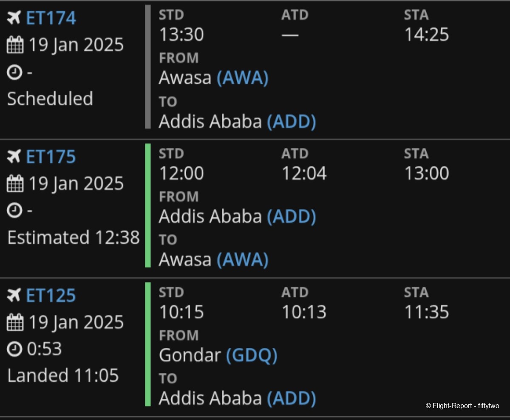Open flight number ET174 link
Image resolution: width=510 pixels, height=420 pixels.
pyautogui.click(x=51, y=18)
